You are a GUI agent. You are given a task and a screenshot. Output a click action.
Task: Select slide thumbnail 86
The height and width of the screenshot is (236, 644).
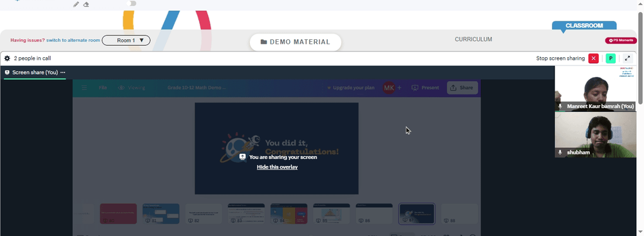coord(374,214)
